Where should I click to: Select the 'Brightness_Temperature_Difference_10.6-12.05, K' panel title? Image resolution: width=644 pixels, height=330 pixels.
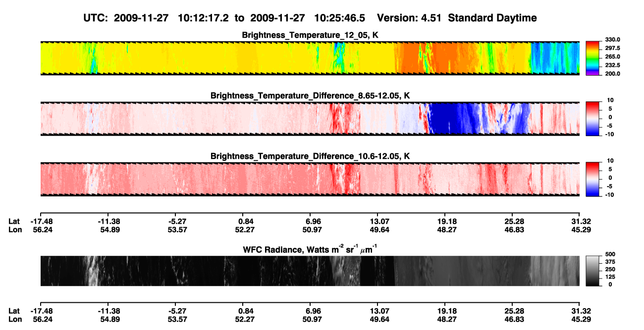pos(310,156)
